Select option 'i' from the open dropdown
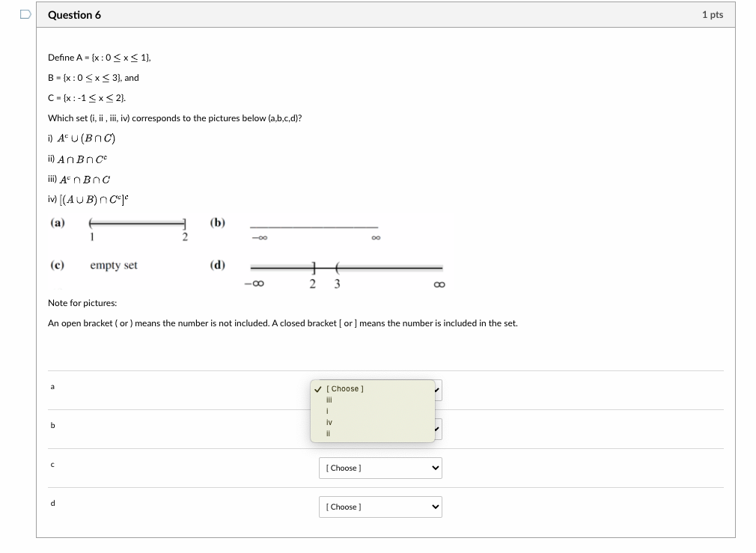This screenshot has width=756, height=553. pyautogui.click(x=329, y=411)
